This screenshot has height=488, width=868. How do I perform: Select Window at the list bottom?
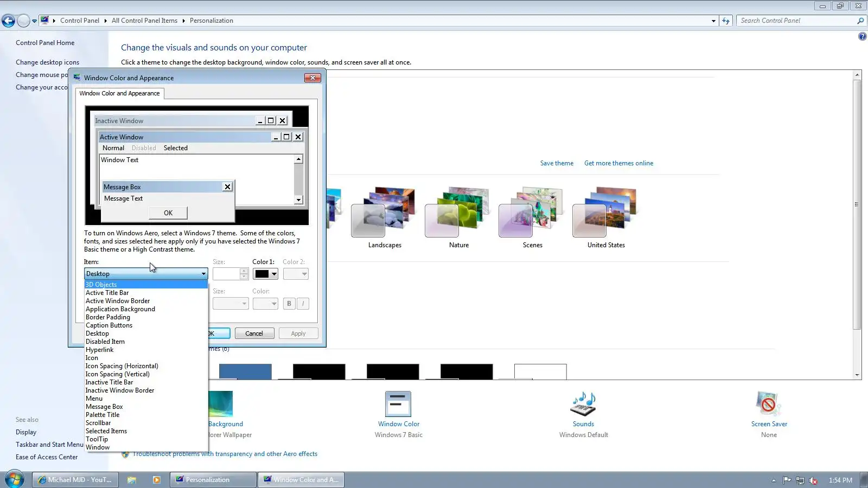146,447
